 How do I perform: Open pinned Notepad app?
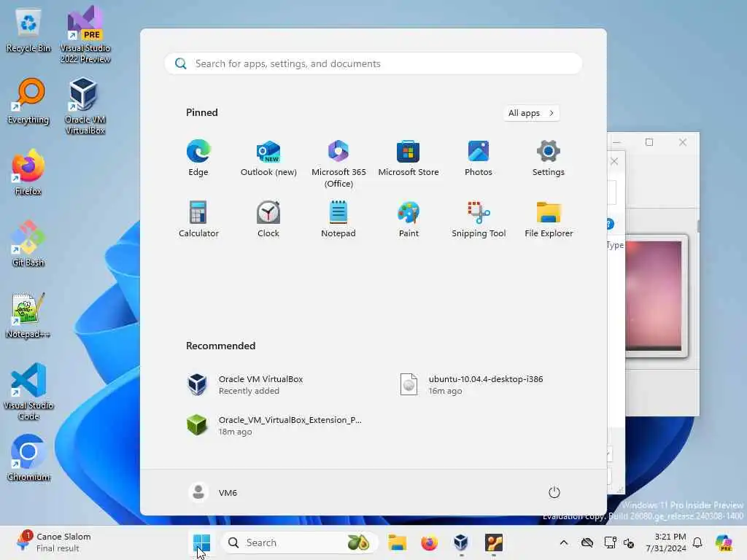point(338,219)
